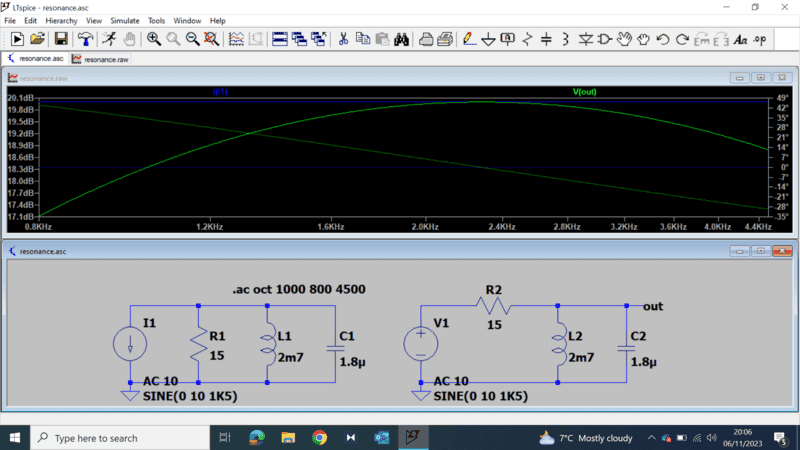Click the .ac oct 1000 800 4500 directive

(x=299, y=289)
